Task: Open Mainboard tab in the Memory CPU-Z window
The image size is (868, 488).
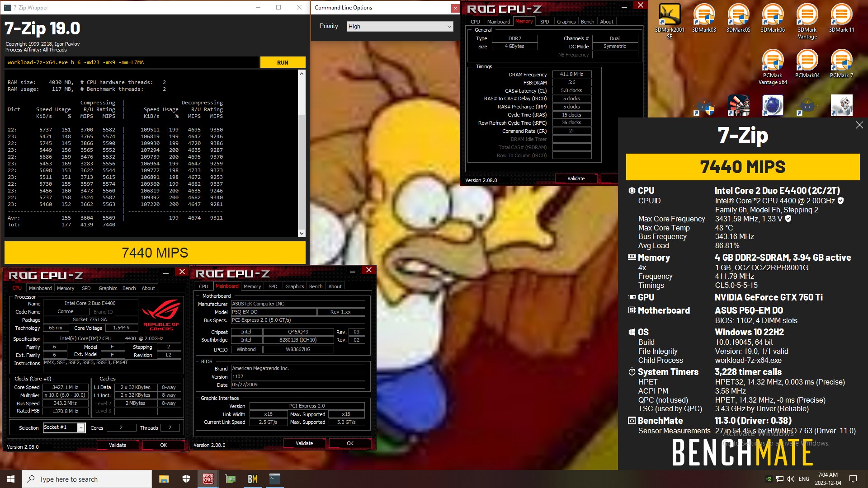Action: (x=499, y=22)
